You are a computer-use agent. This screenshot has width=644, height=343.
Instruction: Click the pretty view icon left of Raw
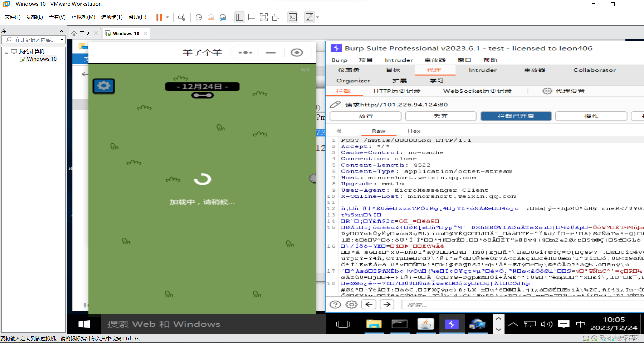pyautogui.click(x=339, y=131)
